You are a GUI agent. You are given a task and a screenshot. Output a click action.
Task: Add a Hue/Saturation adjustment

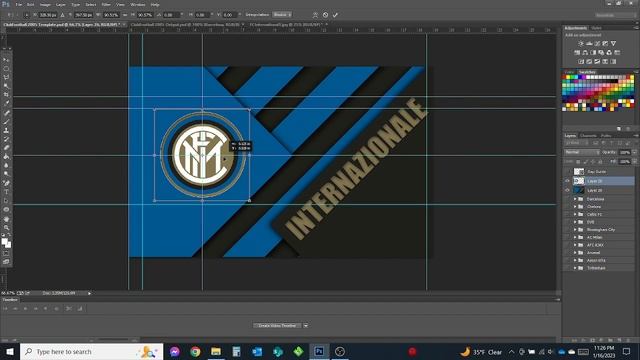pyautogui.click(x=577, y=53)
